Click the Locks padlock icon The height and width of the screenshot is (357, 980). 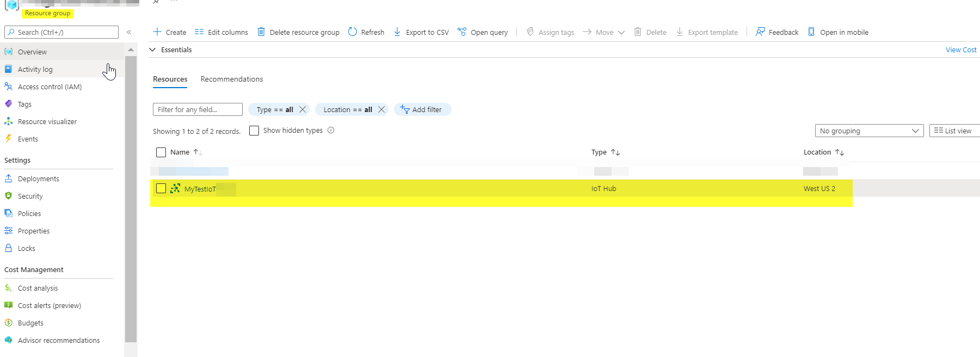click(x=8, y=248)
